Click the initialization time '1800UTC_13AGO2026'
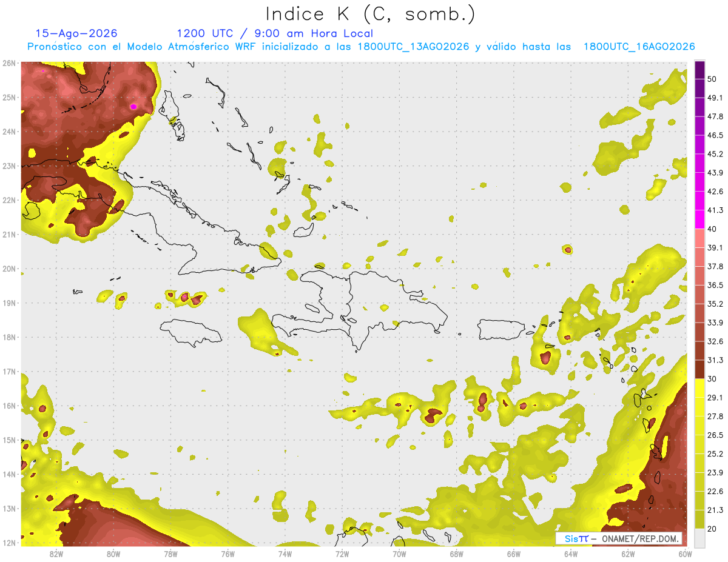Image resolution: width=728 pixels, height=562 pixels. tap(413, 47)
